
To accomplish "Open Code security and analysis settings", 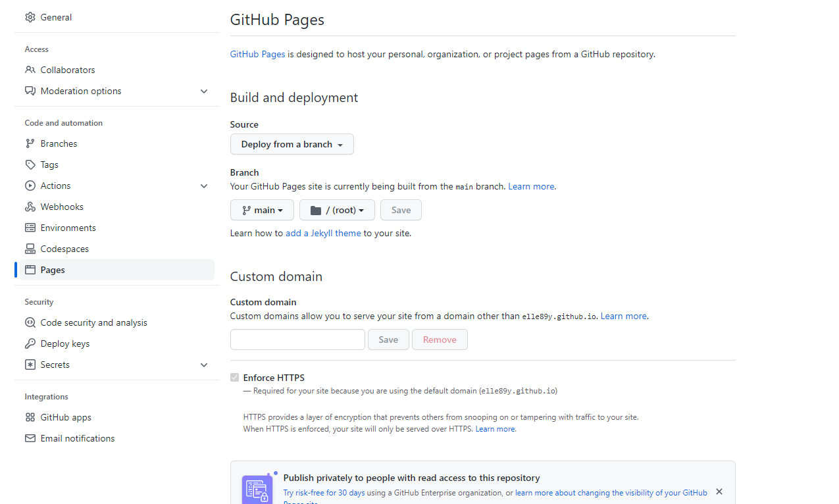I will (117, 322).
